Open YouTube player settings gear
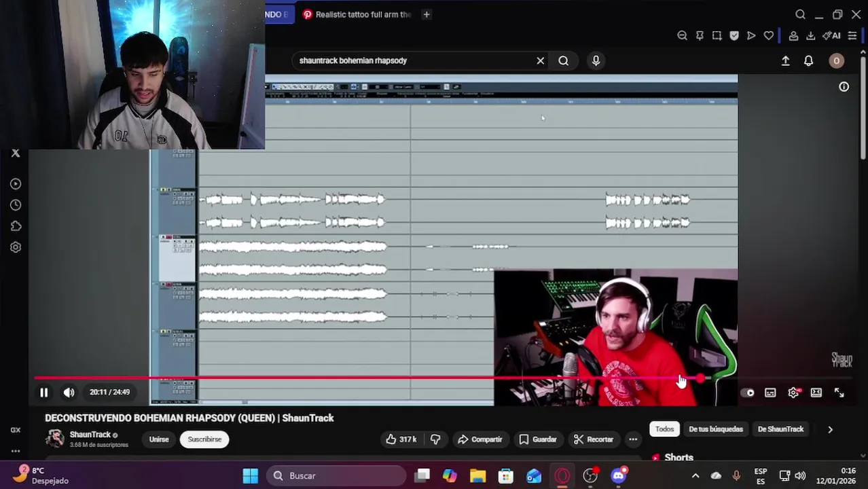Image resolution: width=868 pixels, height=489 pixels. pyautogui.click(x=793, y=393)
